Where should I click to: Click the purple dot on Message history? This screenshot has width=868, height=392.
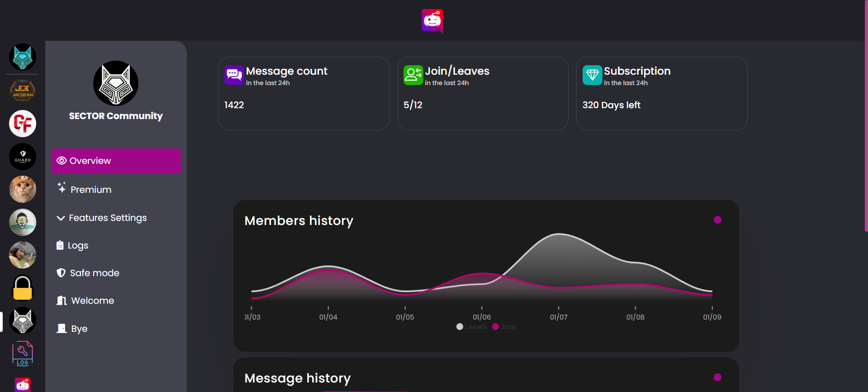pos(717,377)
